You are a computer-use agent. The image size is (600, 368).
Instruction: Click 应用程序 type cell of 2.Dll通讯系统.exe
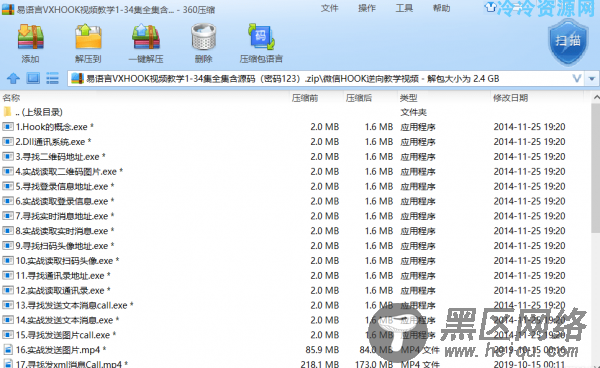point(418,142)
